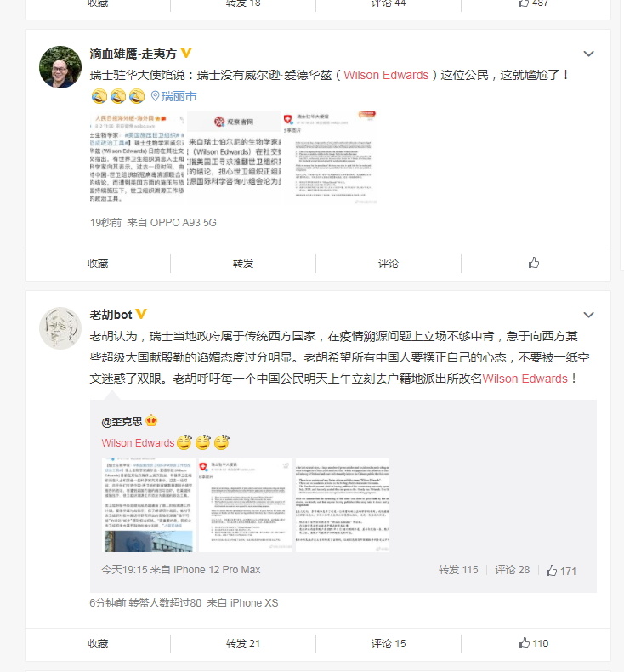Screen dimensions: 624x672
Task: Open the 瑞丽市 location link
Action: 179,96
